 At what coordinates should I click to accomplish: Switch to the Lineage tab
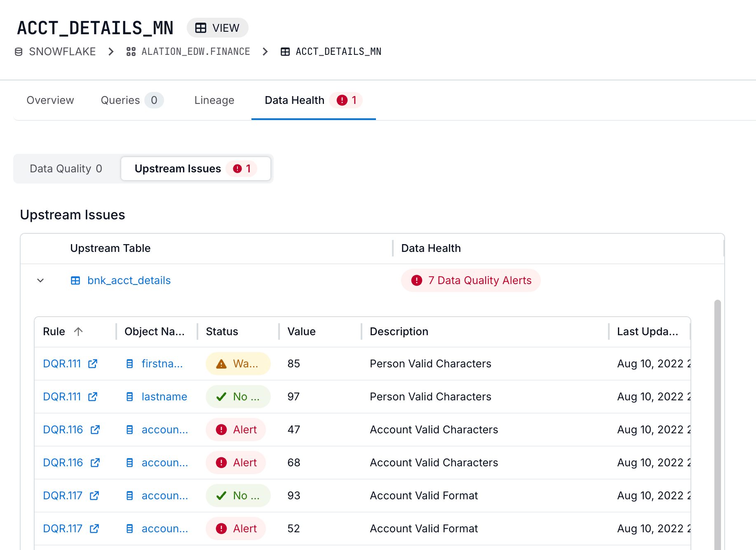pyautogui.click(x=214, y=100)
